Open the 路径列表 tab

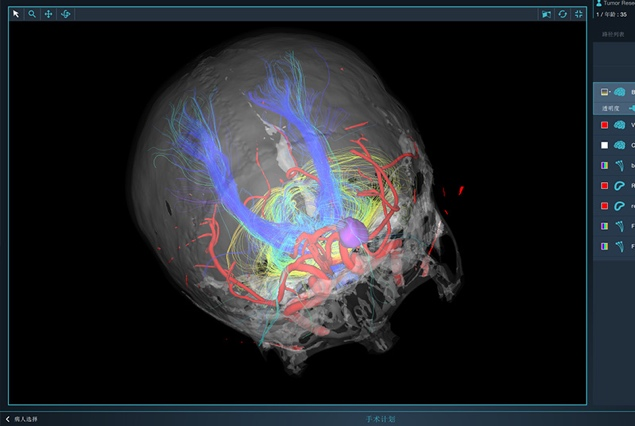click(x=613, y=35)
